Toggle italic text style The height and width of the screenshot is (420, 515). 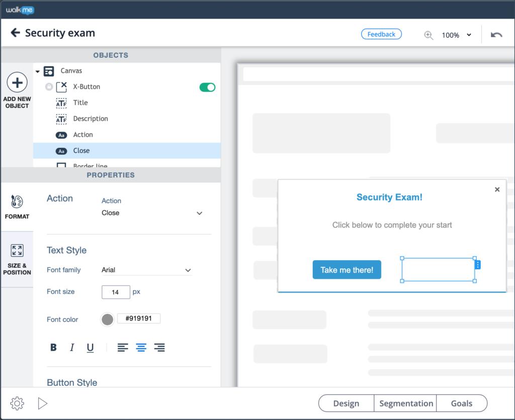[72, 348]
